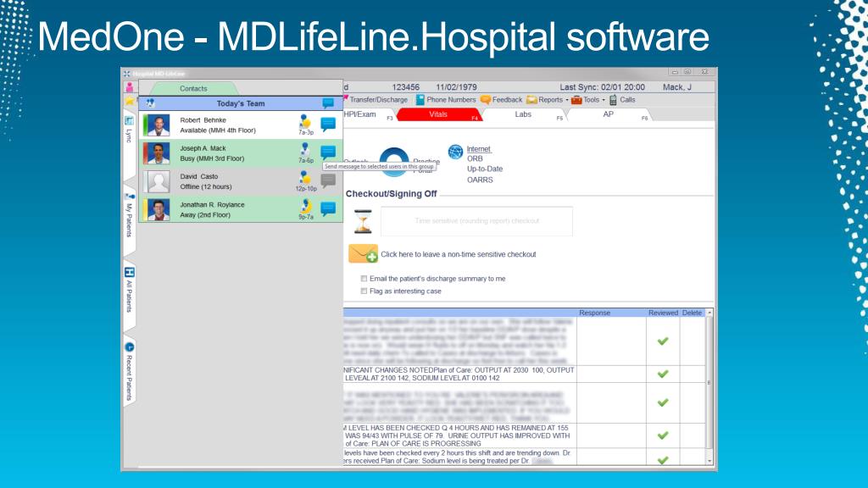
Task: Open the Tools toolbox button
Action: tap(586, 100)
